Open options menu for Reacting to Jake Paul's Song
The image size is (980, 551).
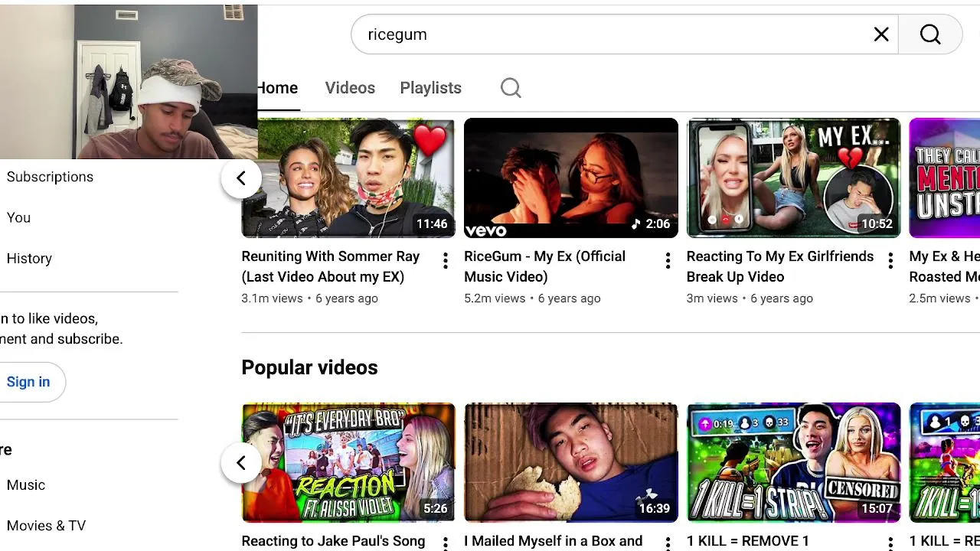point(445,543)
